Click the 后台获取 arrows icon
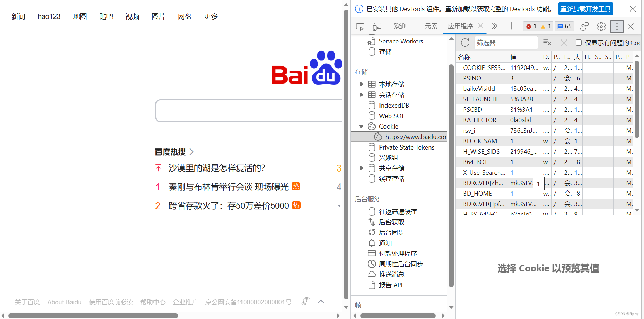The image size is (644, 319). click(x=372, y=222)
